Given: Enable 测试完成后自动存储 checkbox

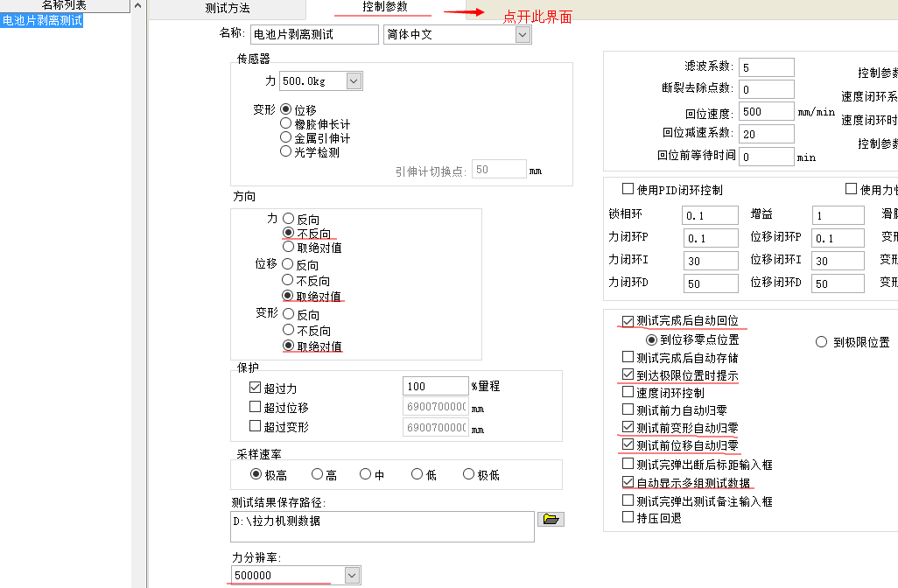Looking at the screenshot, I should click(x=628, y=357).
